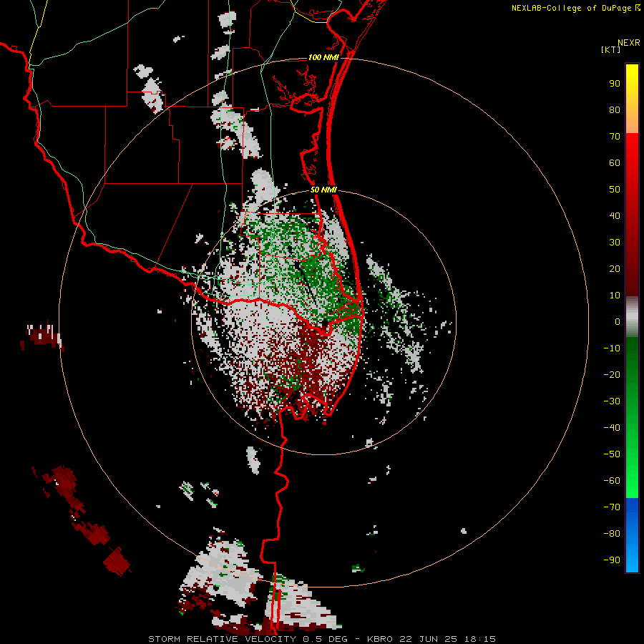Viewport: 644px width, 644px height.
Task: Click the positive 40 knot scale value
Action: [x=615, y=216]
